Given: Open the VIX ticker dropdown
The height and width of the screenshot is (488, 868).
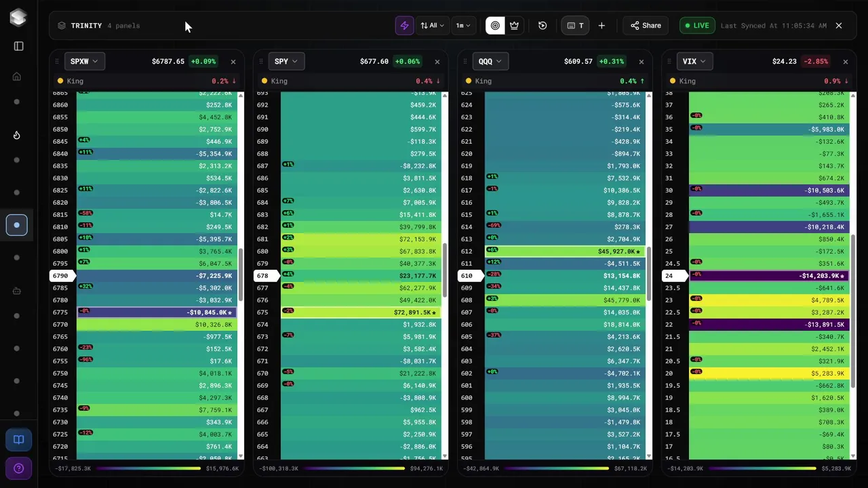Looking at the screenshot, I should point(696,62).
